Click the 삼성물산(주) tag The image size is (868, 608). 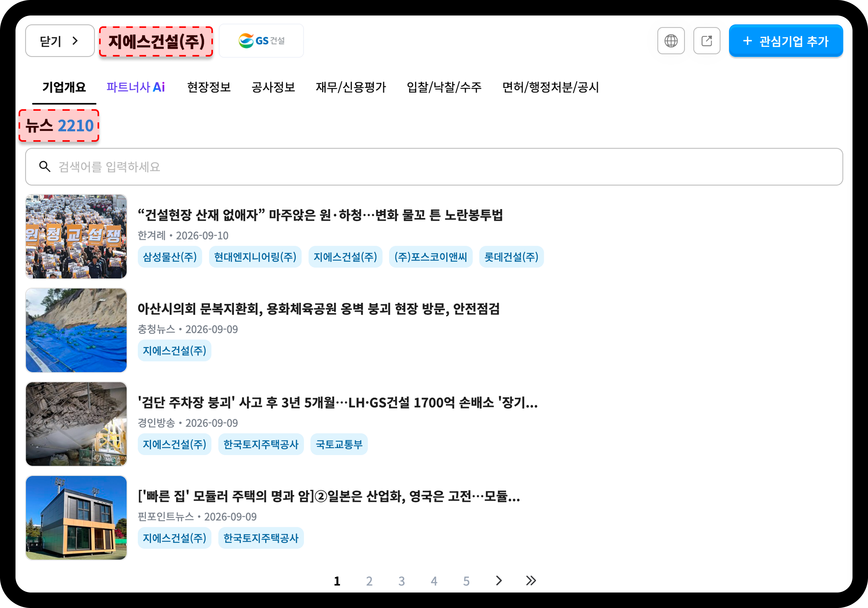[x=170, y=257]
